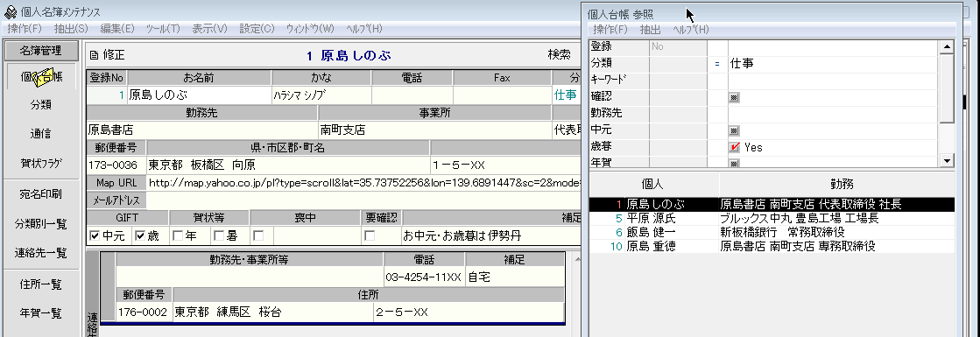Open the ウィンドウ(W) menu
Viewport: 980px width, 337px height.
[310, 29]
